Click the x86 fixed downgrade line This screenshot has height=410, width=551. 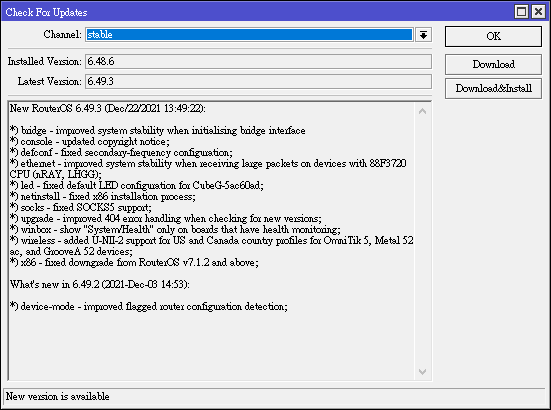(x=134, y=262)
